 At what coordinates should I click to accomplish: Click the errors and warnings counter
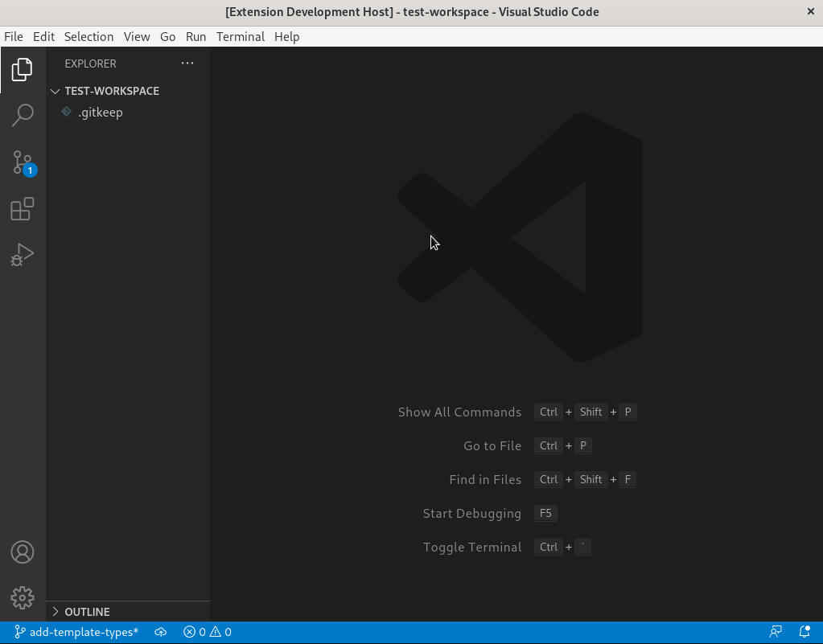coord(207,632)
